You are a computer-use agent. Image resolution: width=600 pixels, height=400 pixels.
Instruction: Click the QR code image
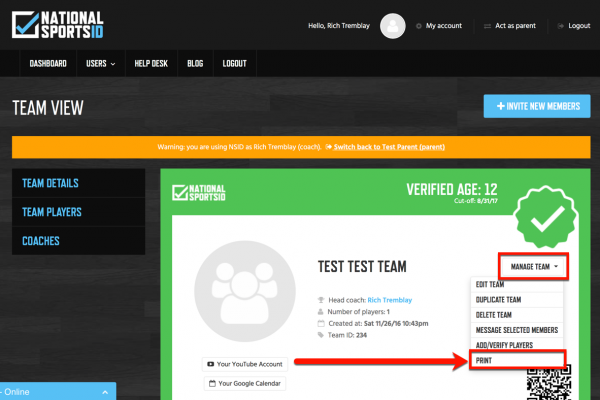549,383
